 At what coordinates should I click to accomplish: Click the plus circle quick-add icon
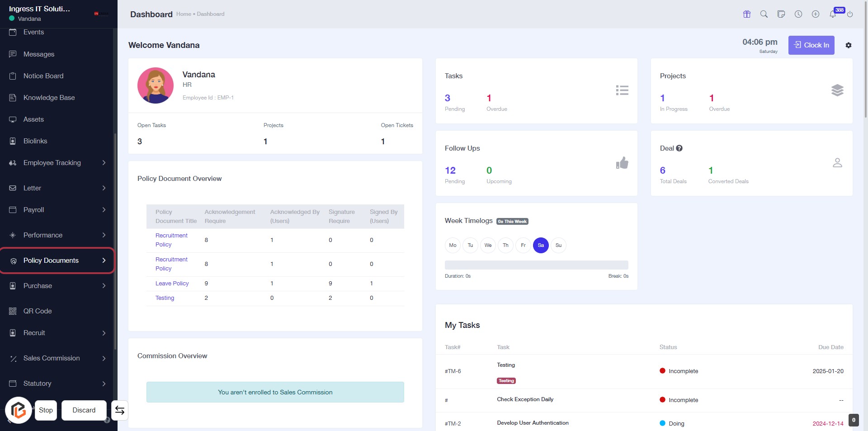tap(816, 14)
